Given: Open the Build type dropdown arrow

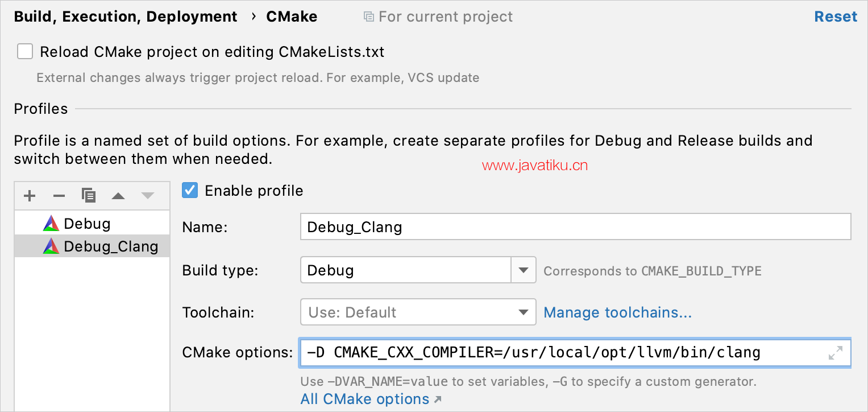Looking at the screenshot, I should (x=524, y=270).
